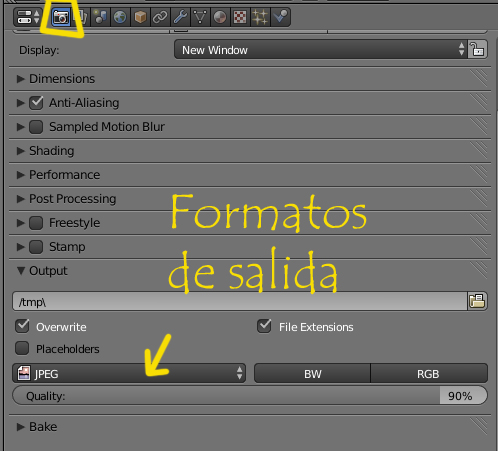Open the Texture checkerboard tab
Image resolution: width=498 pixels, height=451 pixels.
tap(240, 17)
